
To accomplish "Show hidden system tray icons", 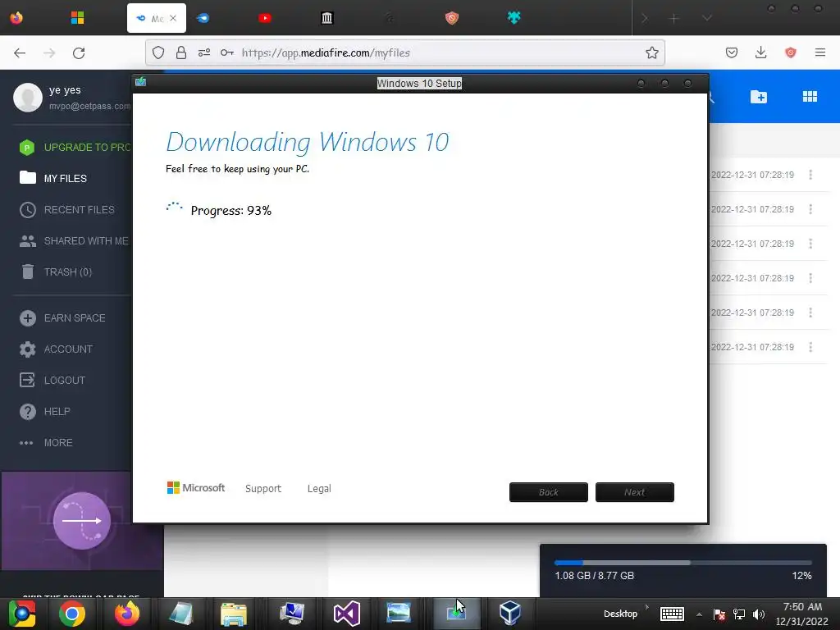I will [699, 614].
